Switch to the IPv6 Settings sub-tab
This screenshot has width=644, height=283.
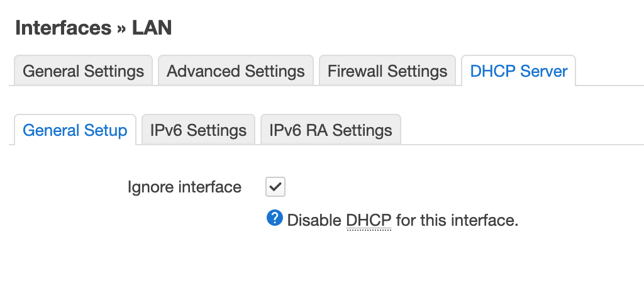point(198,130)
